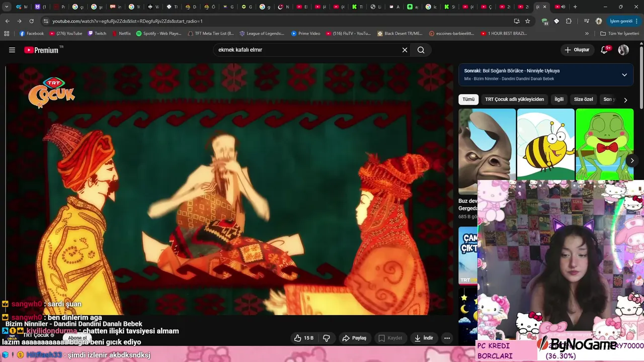Open more actions ellipsis under video

pos(447,338)
